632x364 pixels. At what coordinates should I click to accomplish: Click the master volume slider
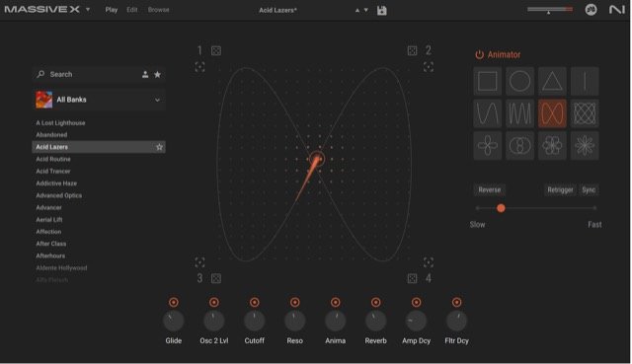(x=550, y=9)
